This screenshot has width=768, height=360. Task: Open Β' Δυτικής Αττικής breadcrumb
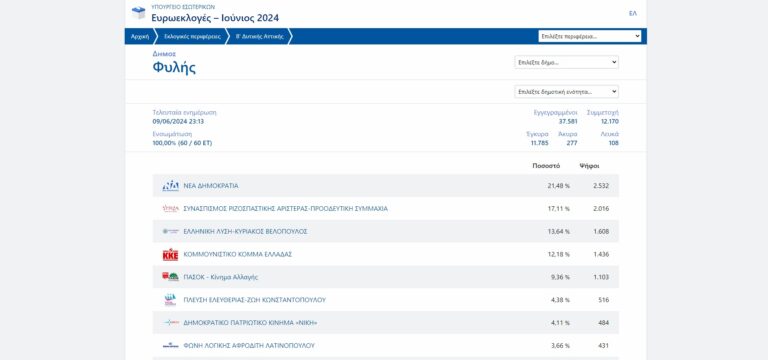[260, 36]
